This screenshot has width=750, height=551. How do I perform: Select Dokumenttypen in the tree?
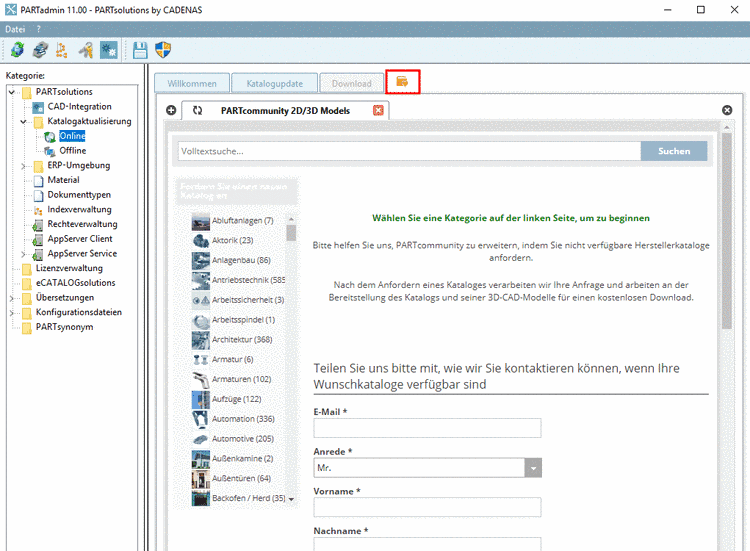[79, 195]
